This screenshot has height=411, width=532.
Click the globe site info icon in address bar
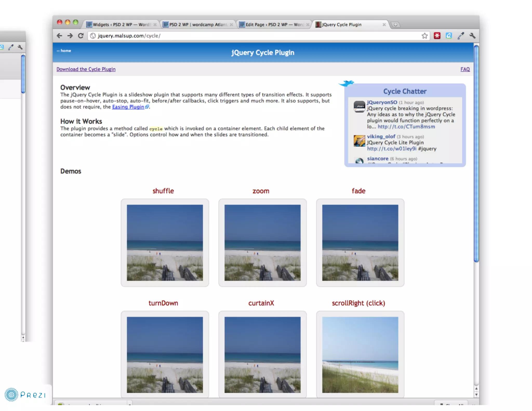point(93,36)
